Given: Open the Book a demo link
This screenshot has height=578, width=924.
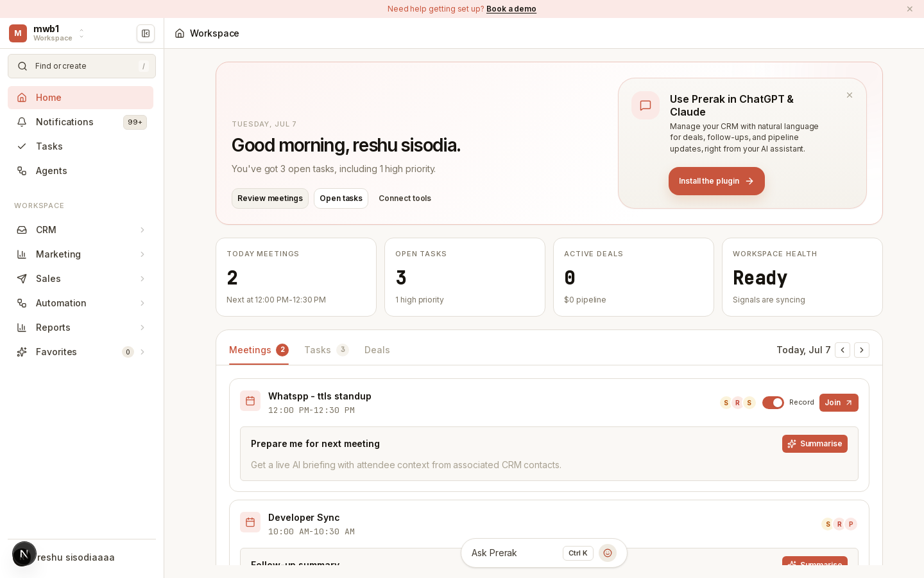Looking at the screenshot, I should click(x=511, y=9).
